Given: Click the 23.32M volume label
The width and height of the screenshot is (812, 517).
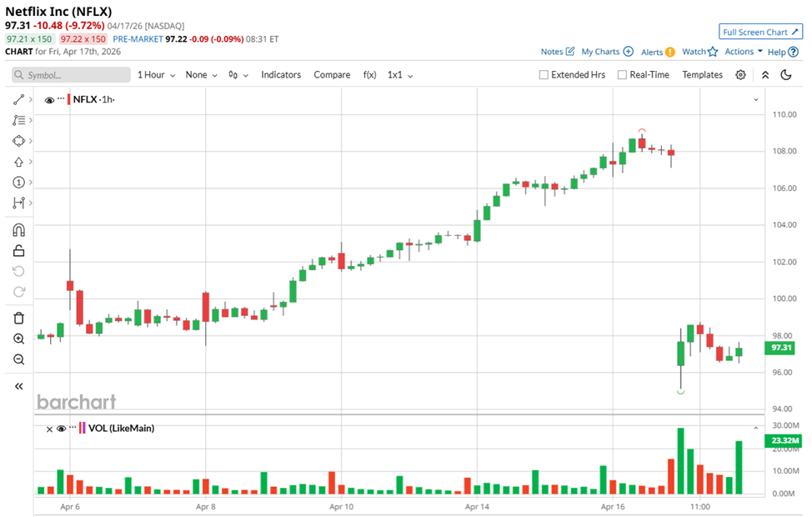Looking at the screenshot, I should tap(783, 440).
